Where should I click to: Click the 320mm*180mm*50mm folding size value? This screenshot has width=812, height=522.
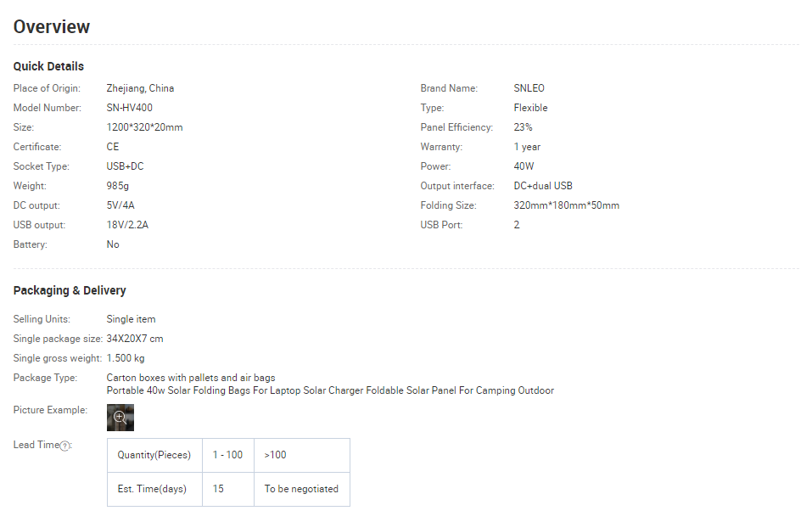coord(566,205)
